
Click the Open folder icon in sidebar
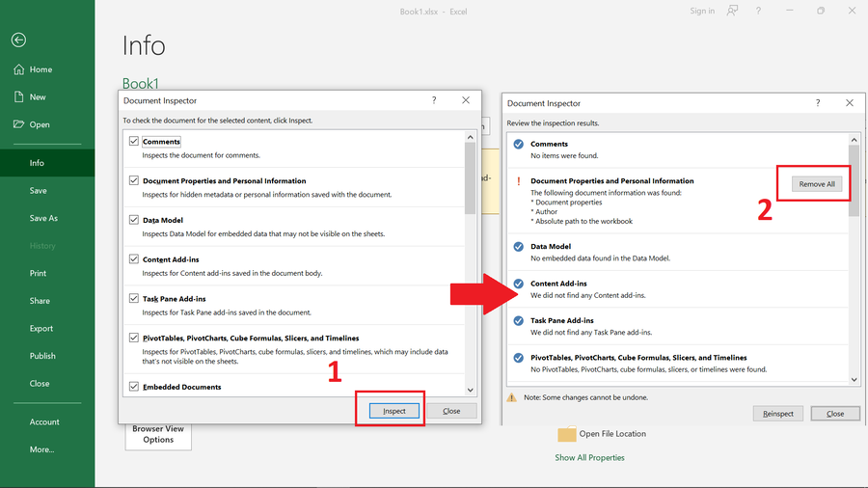pos(19,124)
